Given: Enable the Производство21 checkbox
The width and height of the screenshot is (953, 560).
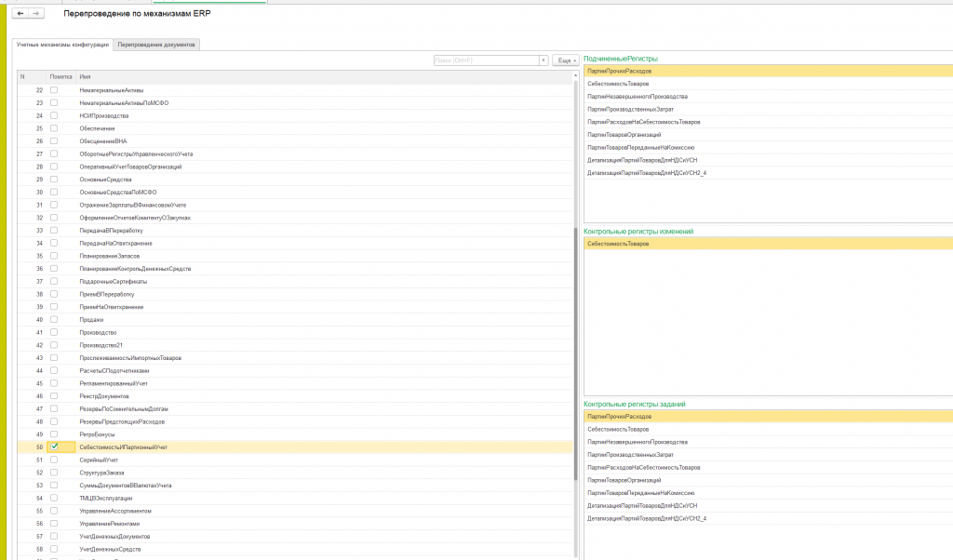Looking at the screenshot, I should point(54,345).
